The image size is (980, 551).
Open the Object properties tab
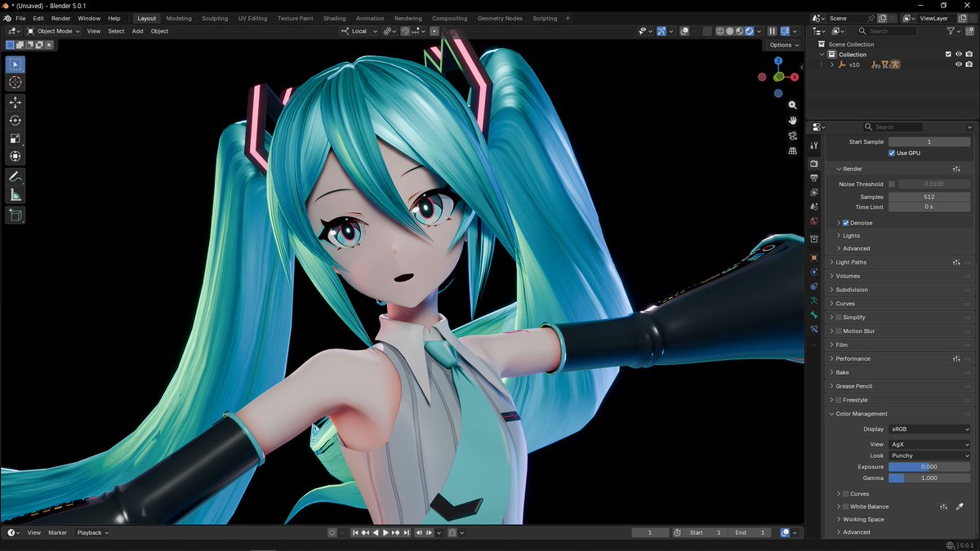(x=814, y=257)
